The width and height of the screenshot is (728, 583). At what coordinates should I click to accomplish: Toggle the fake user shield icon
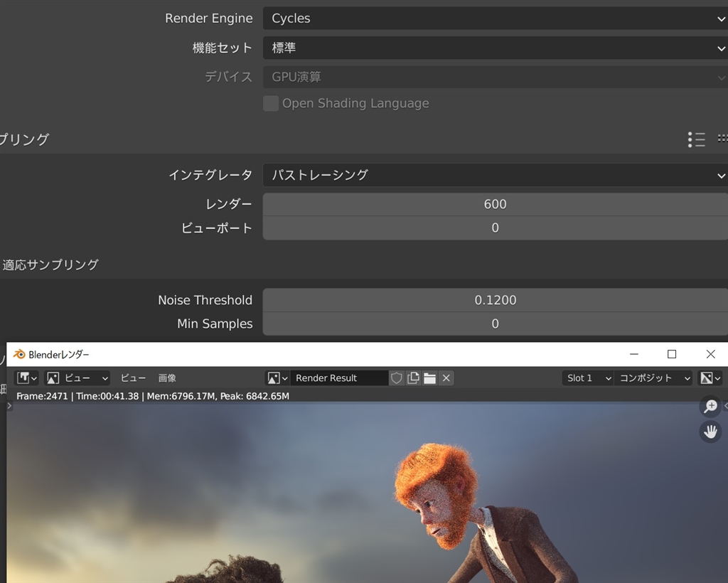pyautogui.click(x=397, y=378)
